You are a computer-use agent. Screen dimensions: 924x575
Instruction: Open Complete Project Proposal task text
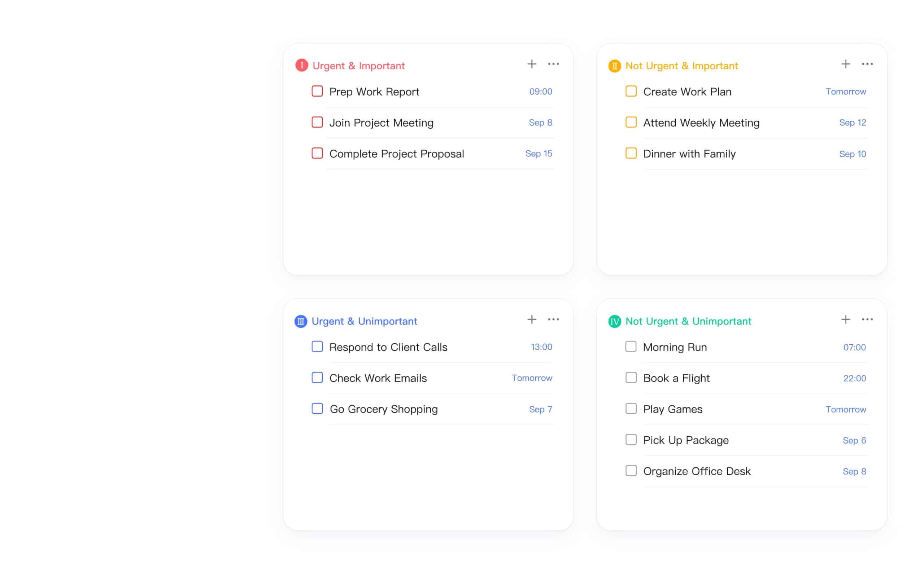point(397,154)
